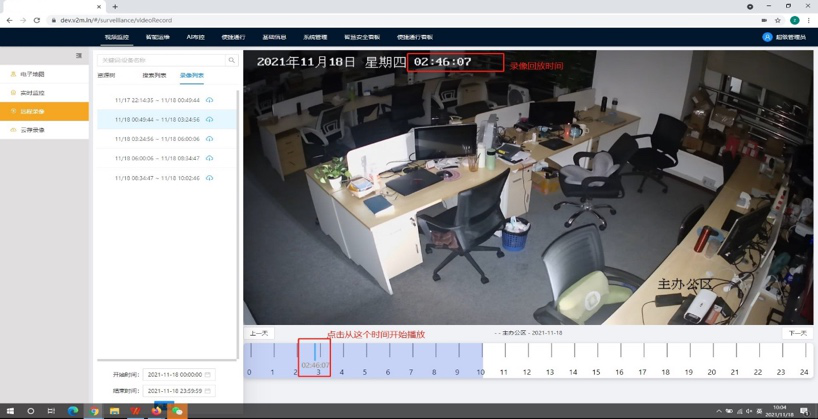Open 云存录像 sidebar item
818x419 pixels.
32,130
